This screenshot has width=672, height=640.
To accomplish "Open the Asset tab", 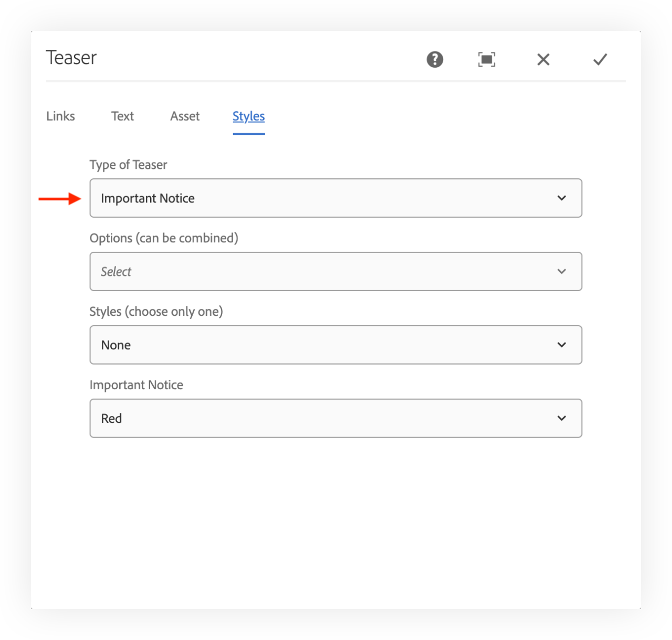I will pos(185,116).
